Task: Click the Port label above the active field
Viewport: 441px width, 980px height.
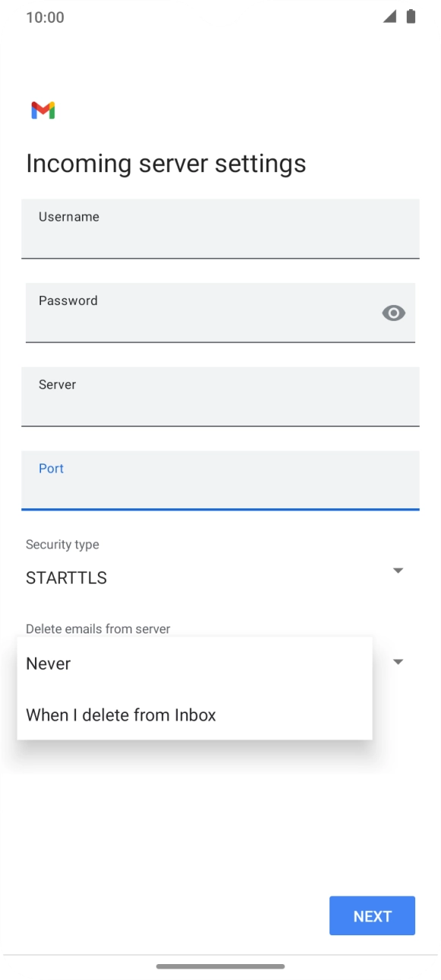Action: pos(50,468)
